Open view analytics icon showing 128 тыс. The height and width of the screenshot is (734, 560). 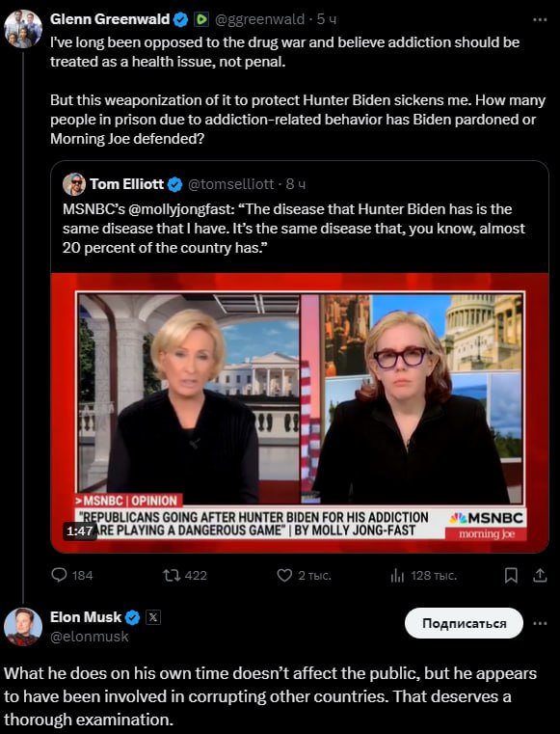click(x=397, y=575)
